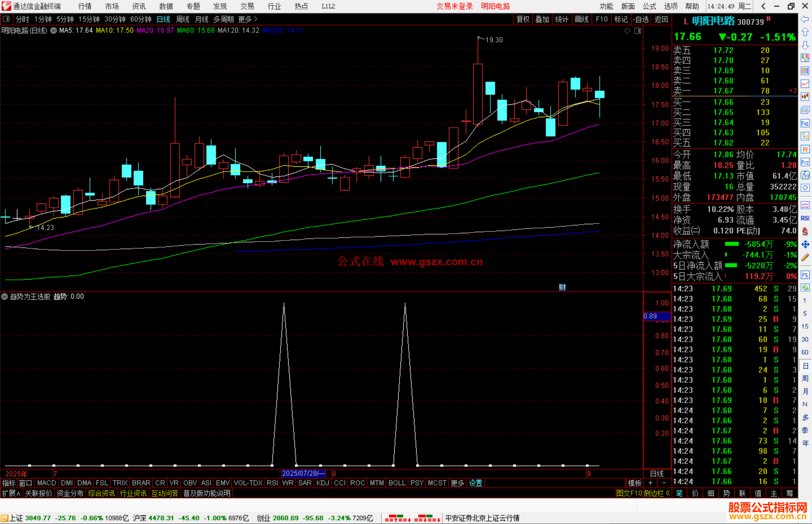
Task: Click the -自选 remove from watchlist button
Action: pyautogui.click(x=641, y=19)
